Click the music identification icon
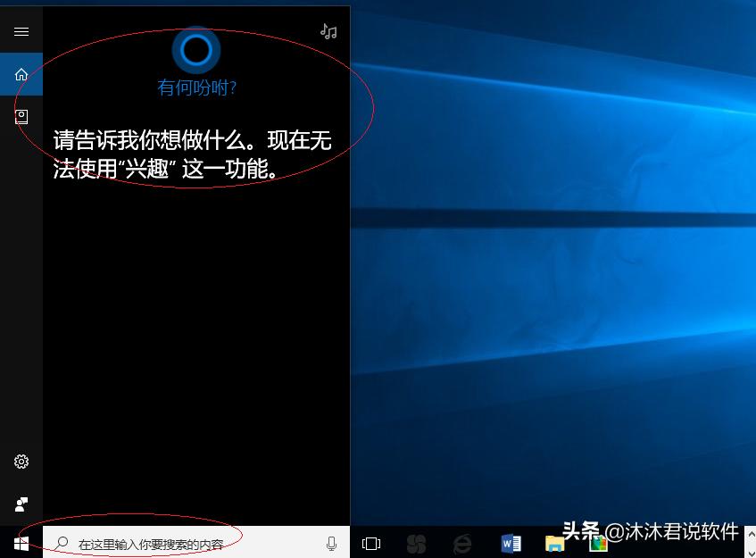 tap(328, 30)
